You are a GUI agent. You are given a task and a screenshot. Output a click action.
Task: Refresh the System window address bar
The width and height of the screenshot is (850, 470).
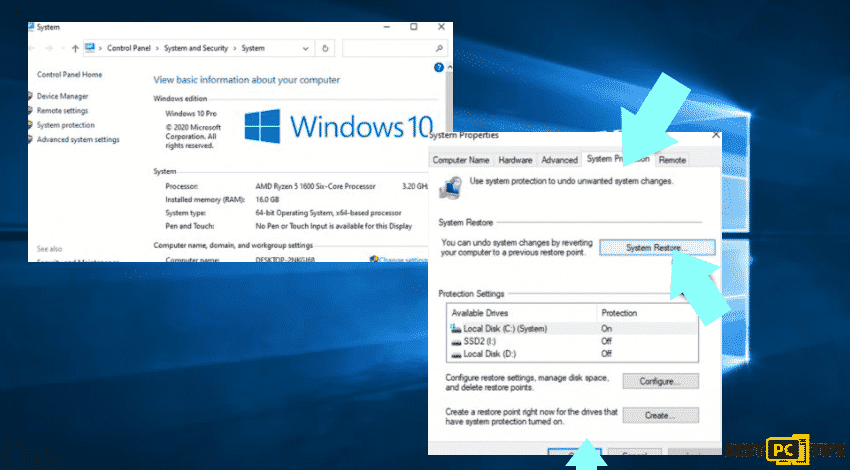coord(325,48)
